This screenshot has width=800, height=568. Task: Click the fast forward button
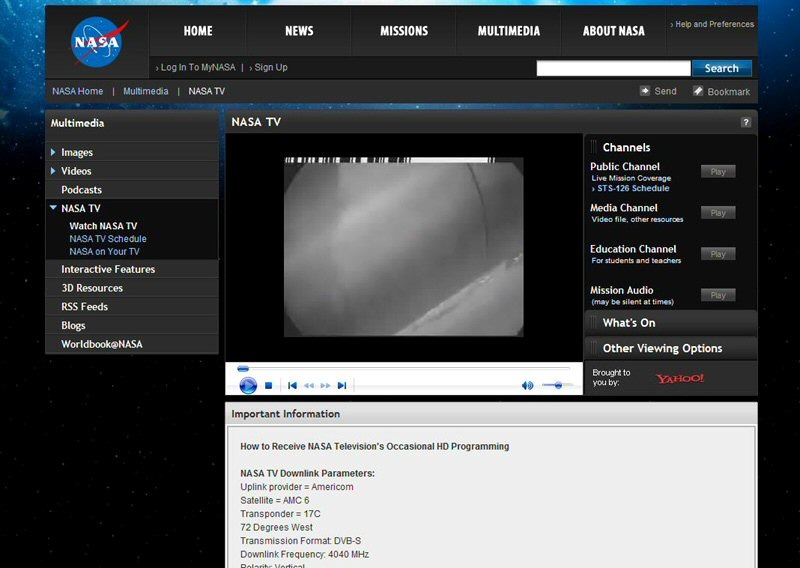click(x=326, y=385)
